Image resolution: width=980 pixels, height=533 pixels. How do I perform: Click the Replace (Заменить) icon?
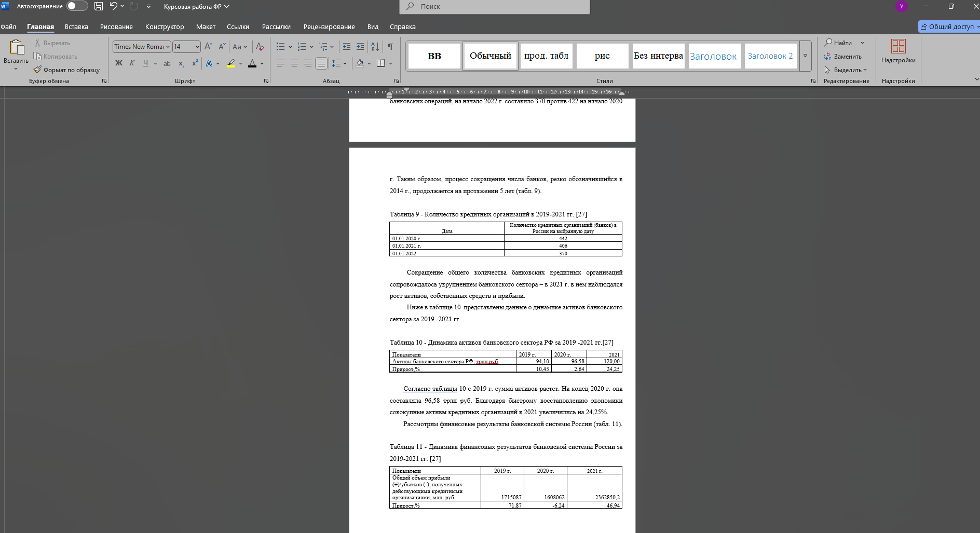[827, 57]
